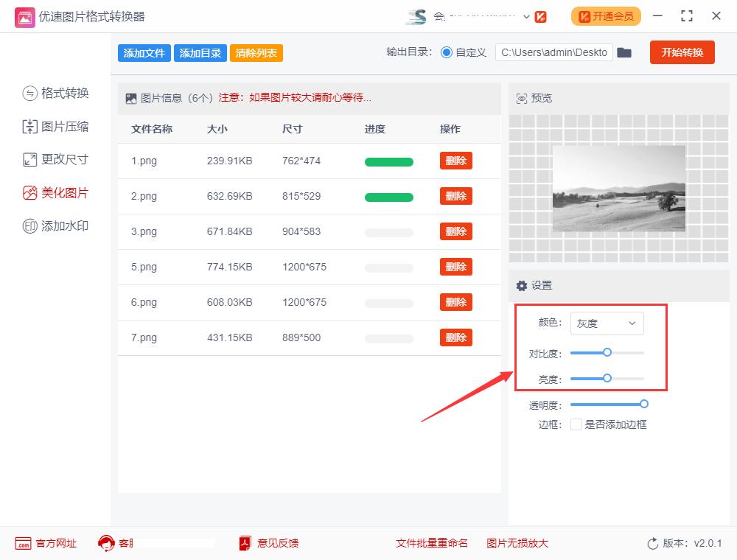Stay on the 美化图片 tab

click(54, 192)
